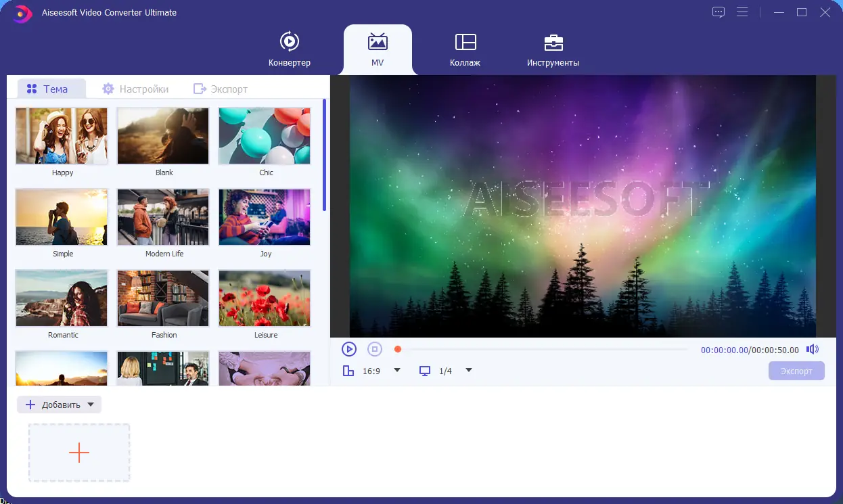This screenshot has height=504, width=843.
Task: Select the Joy theme thumbnail
Action: point(265,217)
